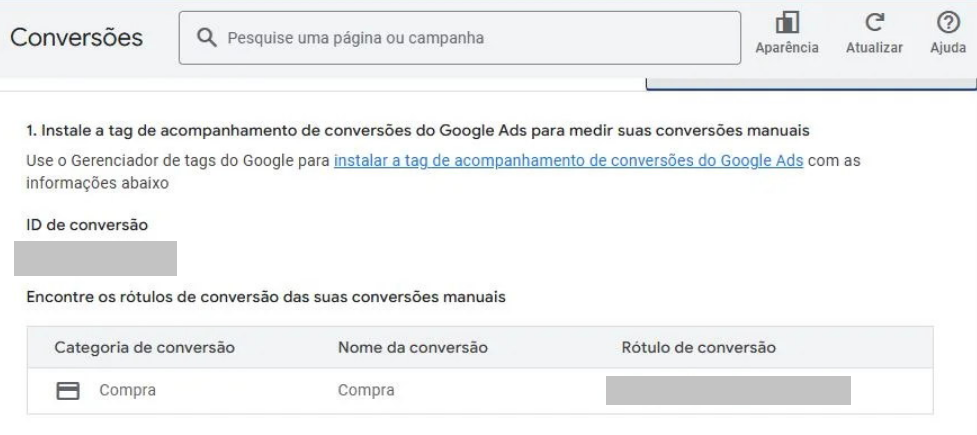Click the hidden ID de conversão value
977x435 pixels.
coord(95,258)
